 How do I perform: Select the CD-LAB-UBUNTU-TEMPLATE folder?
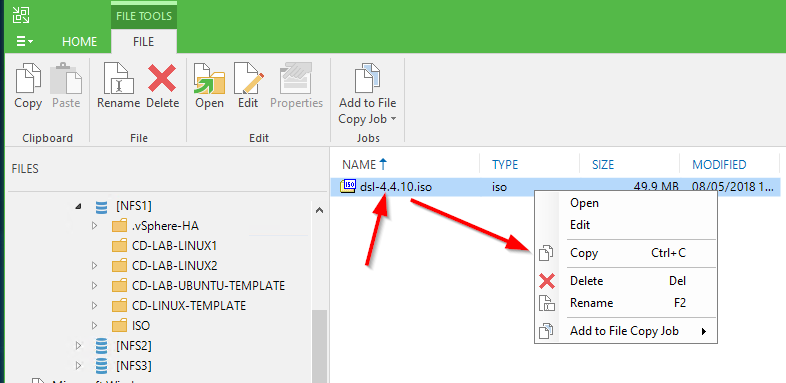click(209, 286)
